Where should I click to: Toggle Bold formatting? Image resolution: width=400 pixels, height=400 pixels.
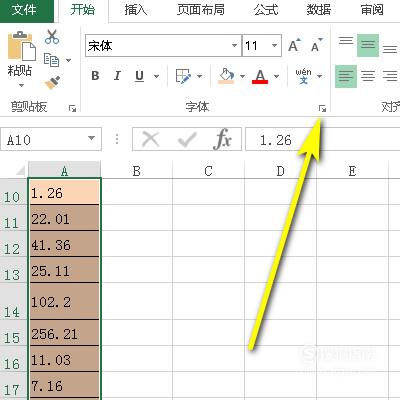pos(95,76)
